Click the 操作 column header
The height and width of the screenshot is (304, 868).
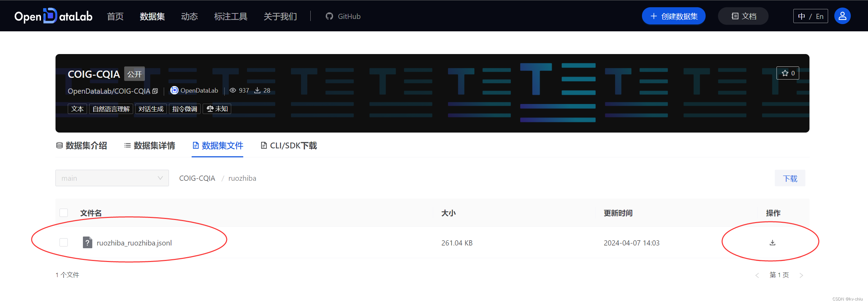pyautogui.click(x=773, y=213)
